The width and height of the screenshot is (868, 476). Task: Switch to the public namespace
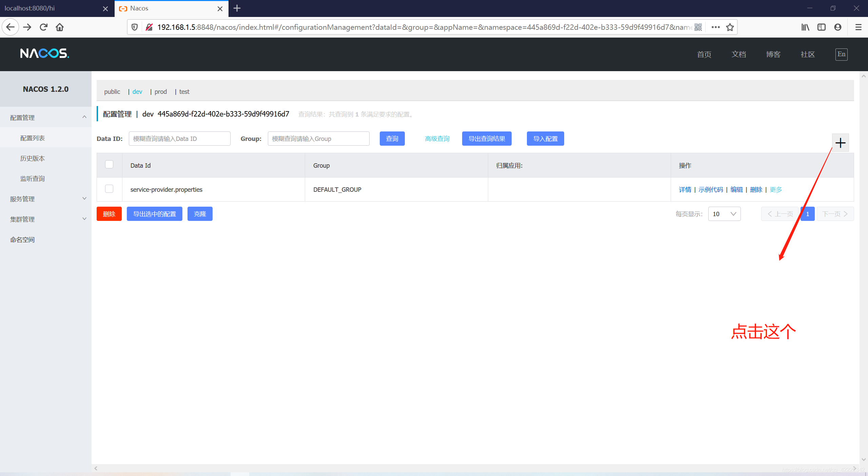tap(112, 91)
